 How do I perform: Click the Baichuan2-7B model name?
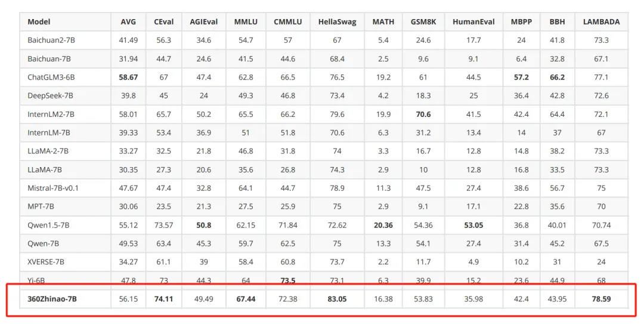[x=51, y=41]
